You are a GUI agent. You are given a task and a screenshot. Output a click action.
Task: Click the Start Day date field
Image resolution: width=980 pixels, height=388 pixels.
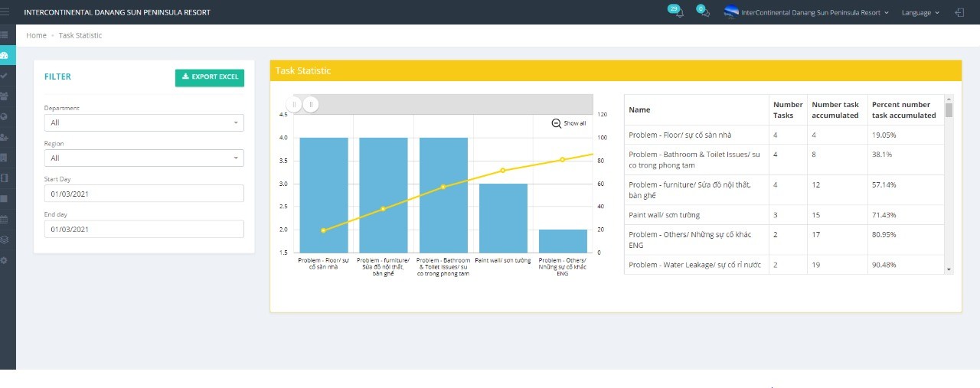click(x=144, y=194)
